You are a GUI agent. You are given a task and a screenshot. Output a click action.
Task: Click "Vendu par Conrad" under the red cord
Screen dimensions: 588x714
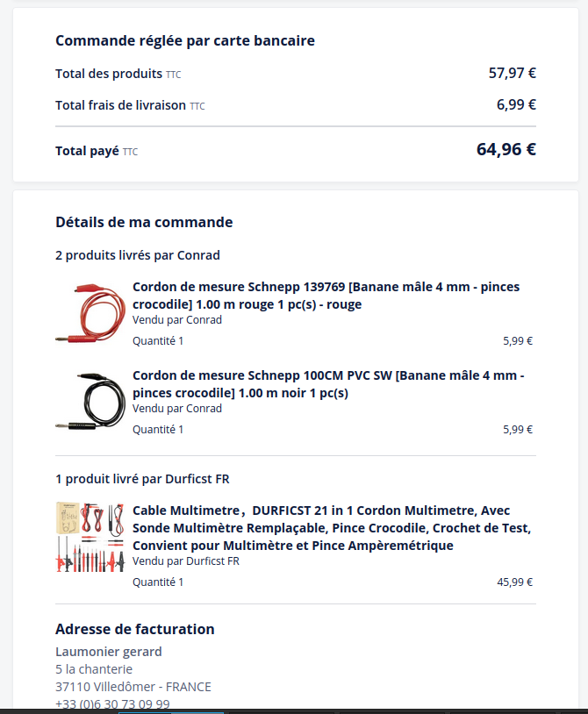point(177,320)
